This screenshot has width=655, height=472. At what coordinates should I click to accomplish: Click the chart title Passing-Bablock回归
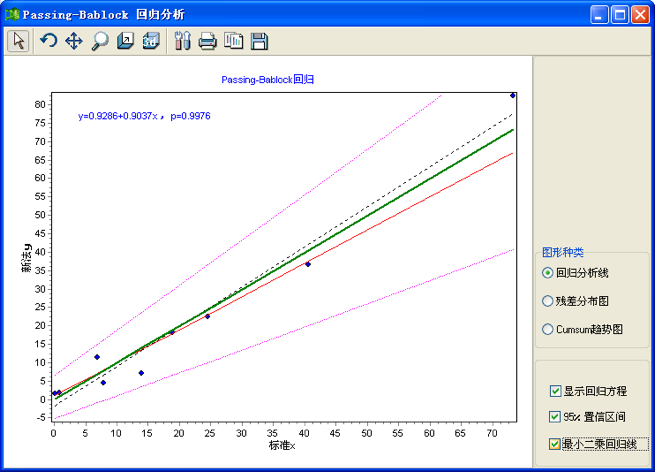coord(268,79)
